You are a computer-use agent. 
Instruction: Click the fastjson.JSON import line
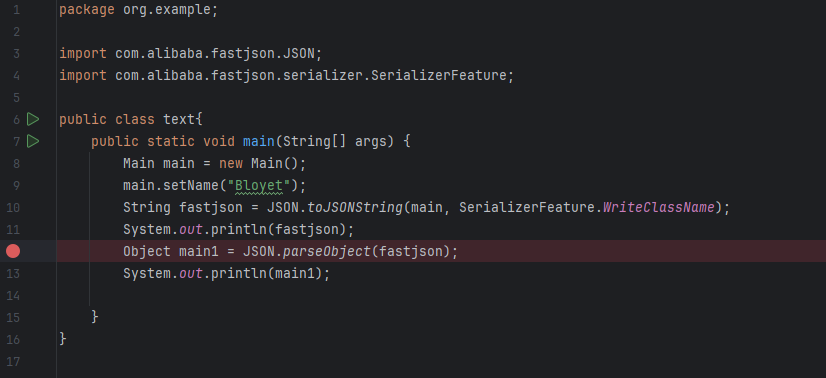(x=190, y=53)
